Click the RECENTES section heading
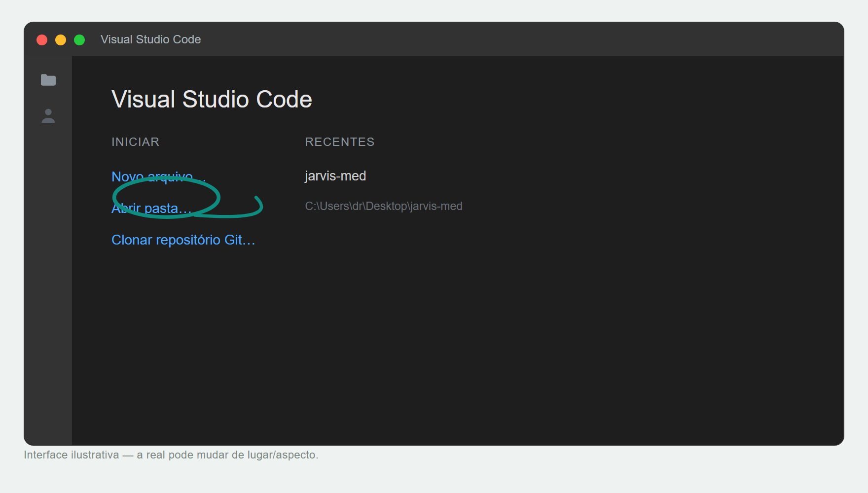The image size is (868, 493). [x=340, y=142]
